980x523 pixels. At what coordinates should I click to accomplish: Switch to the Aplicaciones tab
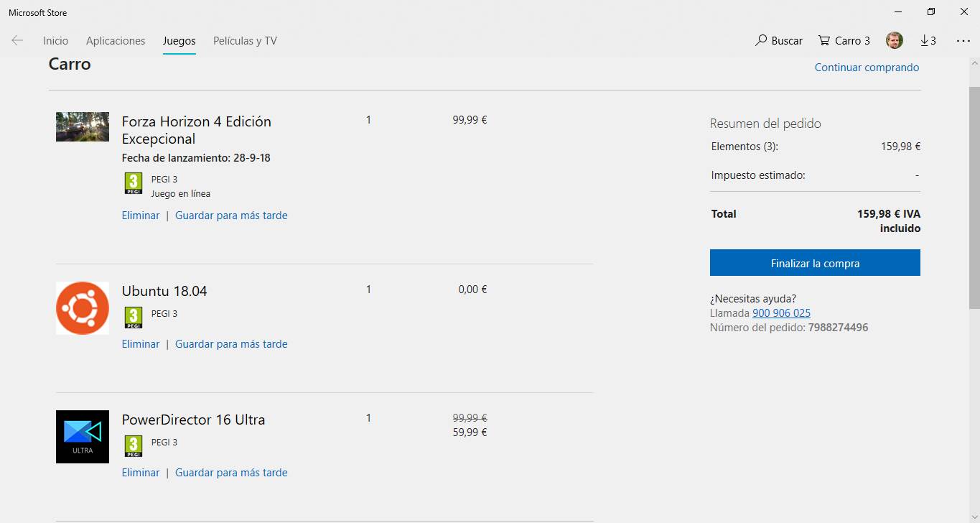pyautogui.click(x=116, y=41)
